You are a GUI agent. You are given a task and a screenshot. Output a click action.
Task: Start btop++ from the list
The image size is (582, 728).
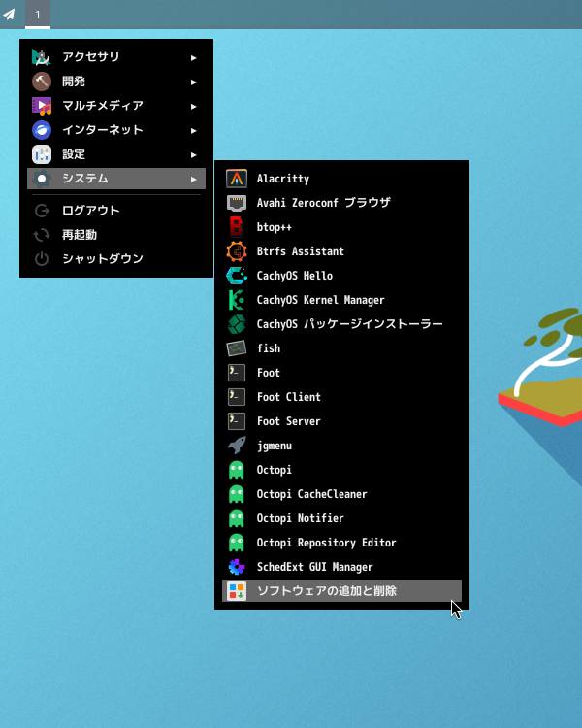click(341, 227)
